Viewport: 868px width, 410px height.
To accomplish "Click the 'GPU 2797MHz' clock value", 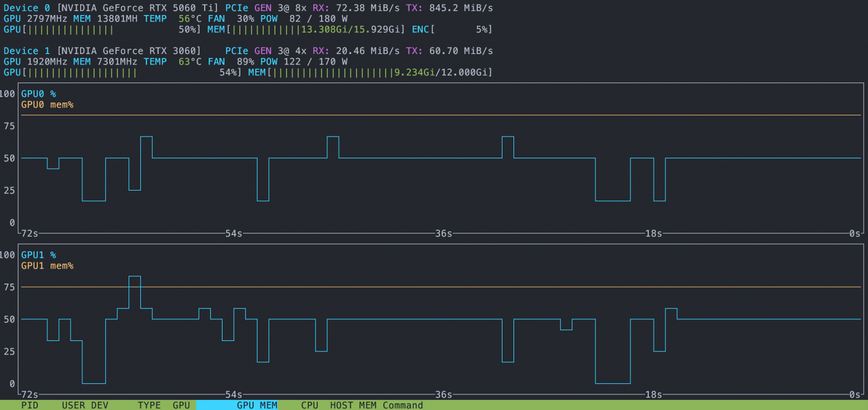I will point(35,19).
